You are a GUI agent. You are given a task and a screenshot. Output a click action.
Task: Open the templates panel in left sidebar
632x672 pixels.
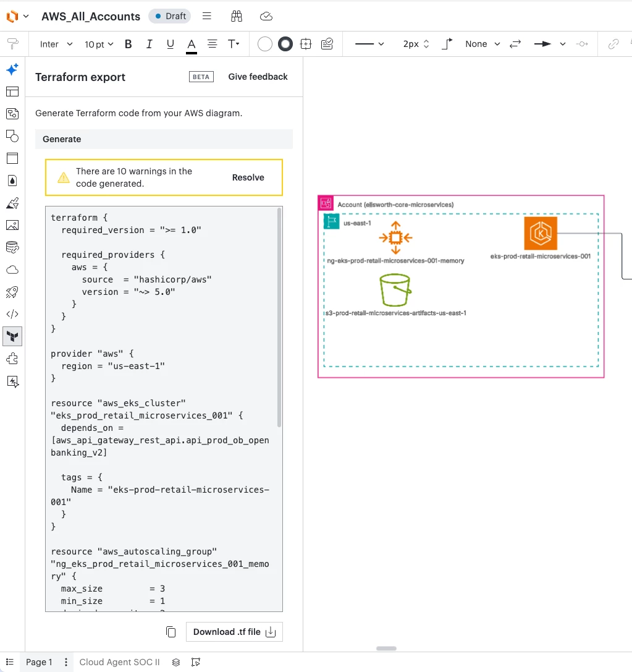click(12, 91)
